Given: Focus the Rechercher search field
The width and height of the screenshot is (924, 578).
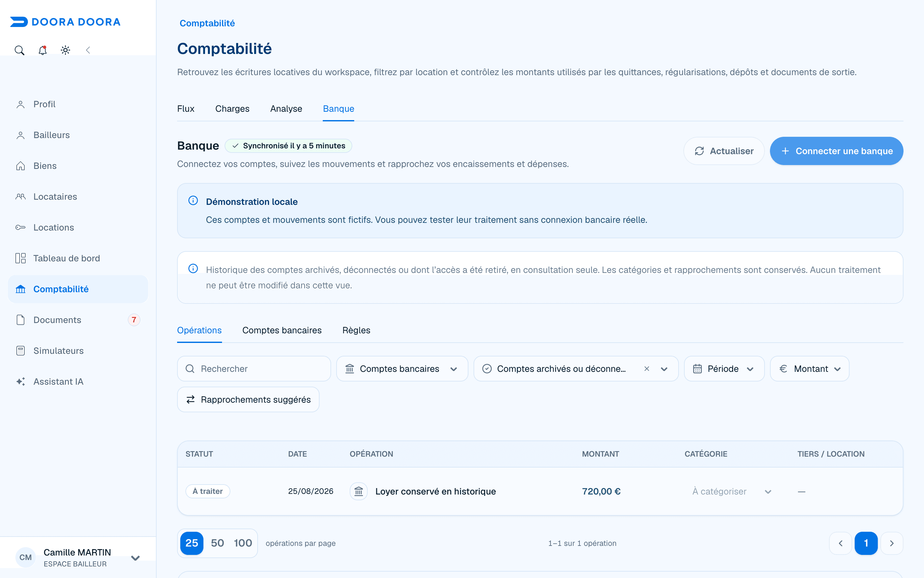Looking at the screenshot, I should point(254,369).
